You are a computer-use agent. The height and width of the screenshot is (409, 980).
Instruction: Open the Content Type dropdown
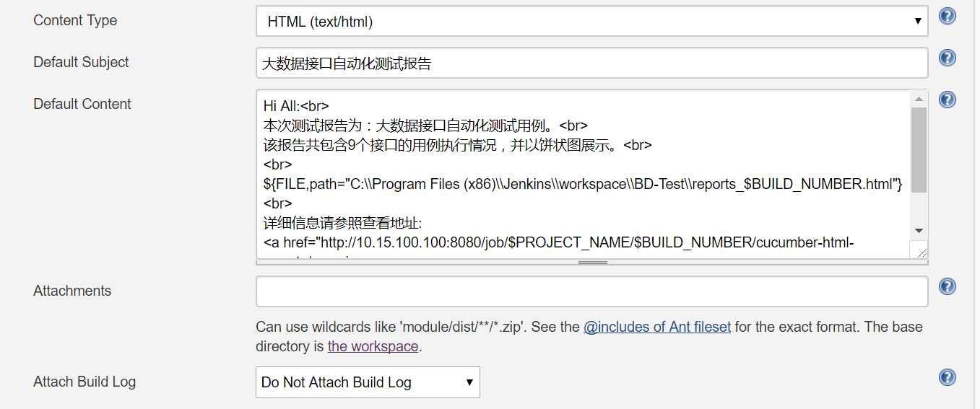tap(591, 22)
